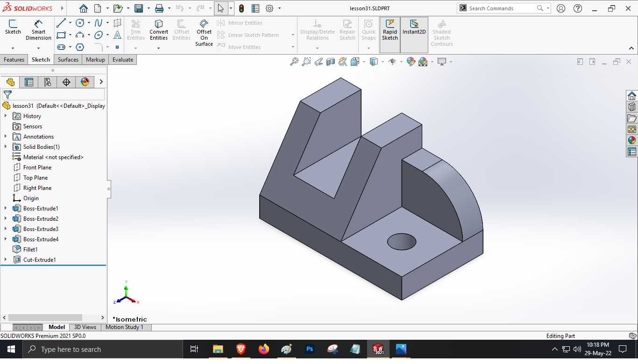Image resolution: width=638 pixels, height=364 pixels.
Task: Click the SOLIDWORKS Resources home task pane icon
Action: (632, 96)
